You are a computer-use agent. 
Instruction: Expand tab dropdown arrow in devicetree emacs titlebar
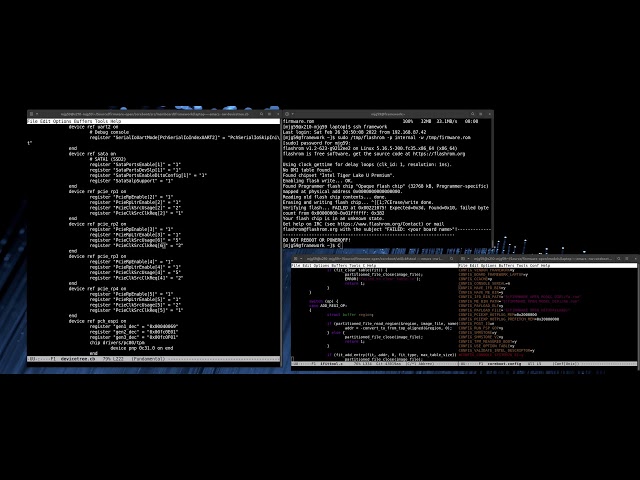[37, 114]
